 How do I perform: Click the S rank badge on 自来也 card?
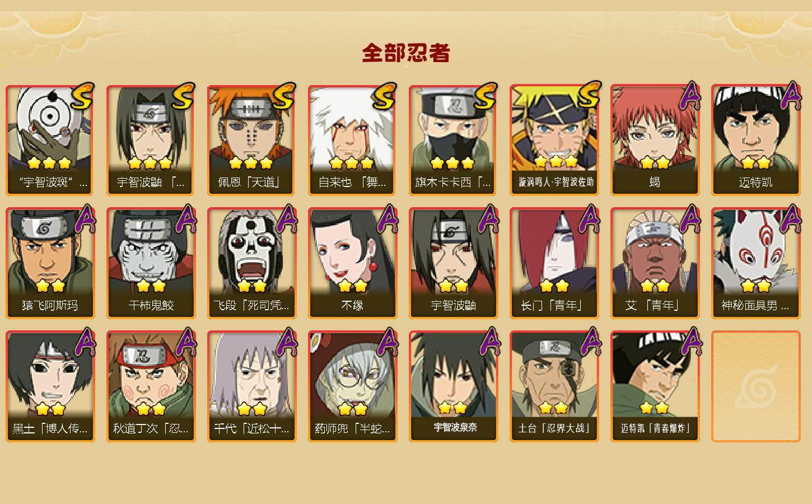pos(385,96)
